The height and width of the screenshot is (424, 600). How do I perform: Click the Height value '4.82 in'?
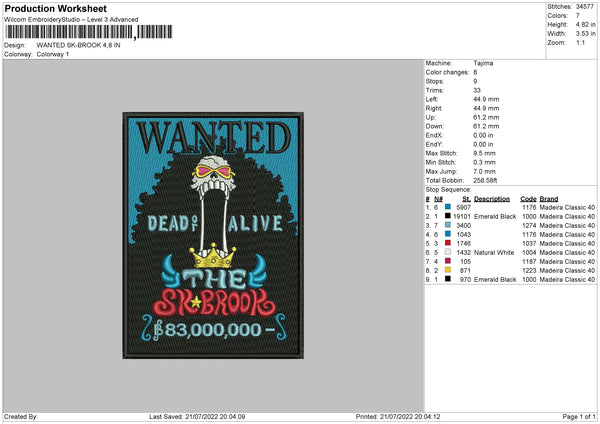[585, 24]
